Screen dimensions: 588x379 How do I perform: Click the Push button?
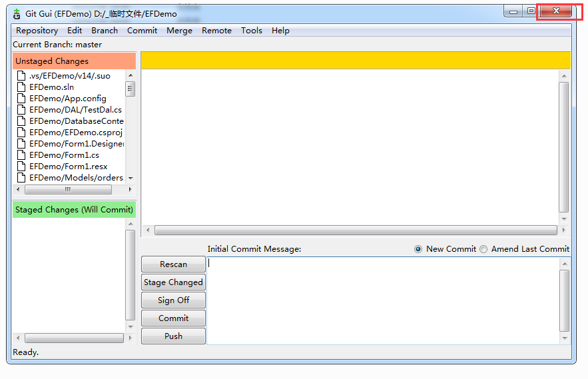pos(173,336)
